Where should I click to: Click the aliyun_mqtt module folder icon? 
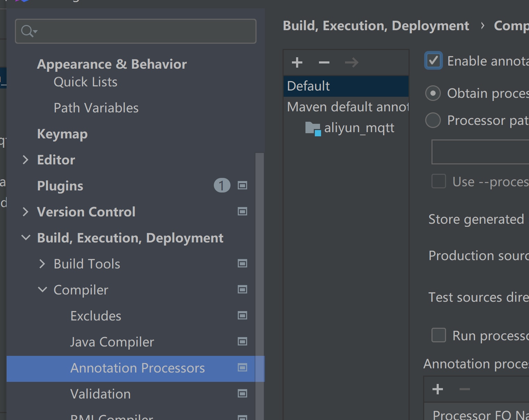coord(313,128)
